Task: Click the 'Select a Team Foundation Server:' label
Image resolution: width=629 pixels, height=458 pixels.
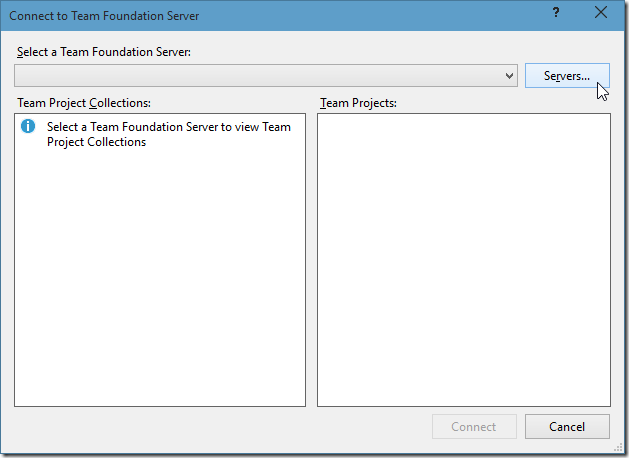Action: (x=104, y=52)
